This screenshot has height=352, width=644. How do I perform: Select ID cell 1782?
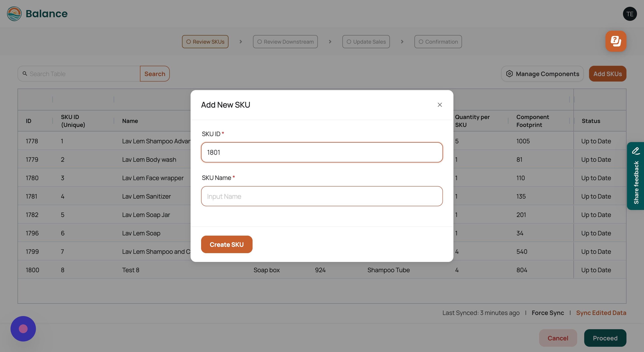(32, 215)
